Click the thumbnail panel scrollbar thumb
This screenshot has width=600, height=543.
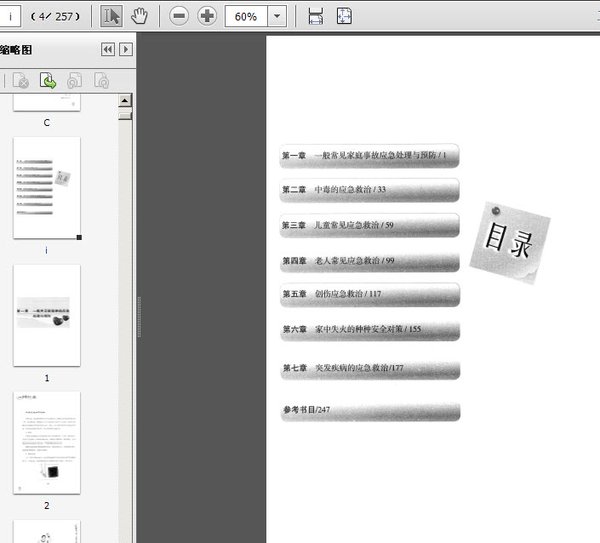coord(125,115)
